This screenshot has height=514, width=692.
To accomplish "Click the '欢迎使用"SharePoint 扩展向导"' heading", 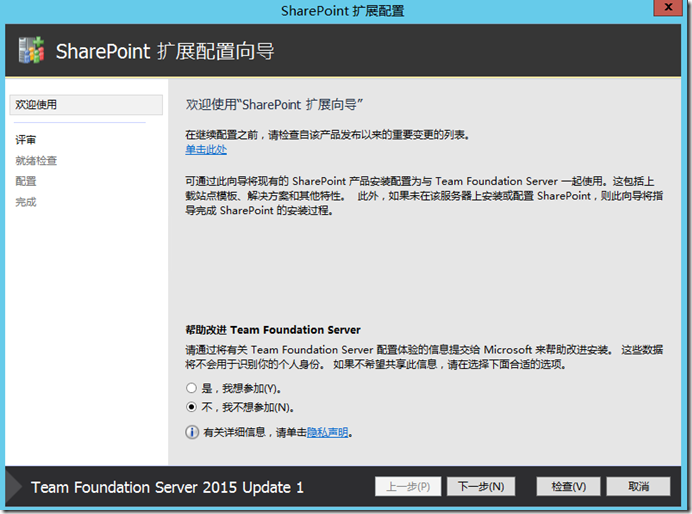I will [x=274, y=105].
